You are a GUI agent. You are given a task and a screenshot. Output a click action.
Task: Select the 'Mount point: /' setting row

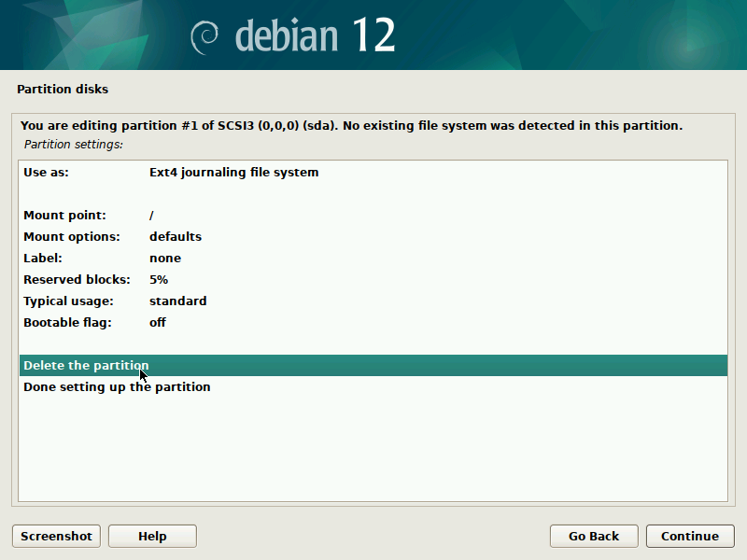373,216
